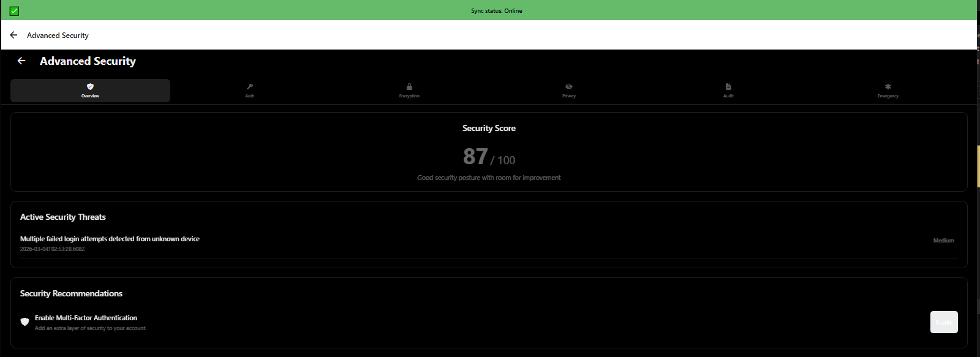Select the Overview tab
980x357 pixels.
(90, 91)
